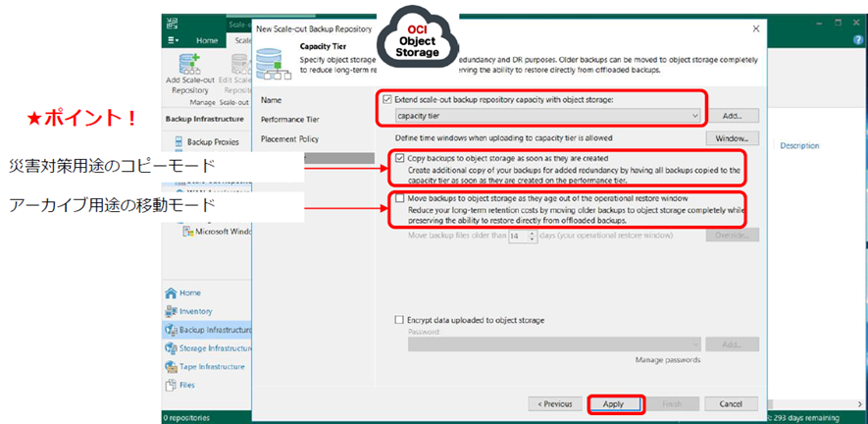Open the Home view in navigation pane
The height and width of the screenshot is (424, 868).
coord(183,292)
